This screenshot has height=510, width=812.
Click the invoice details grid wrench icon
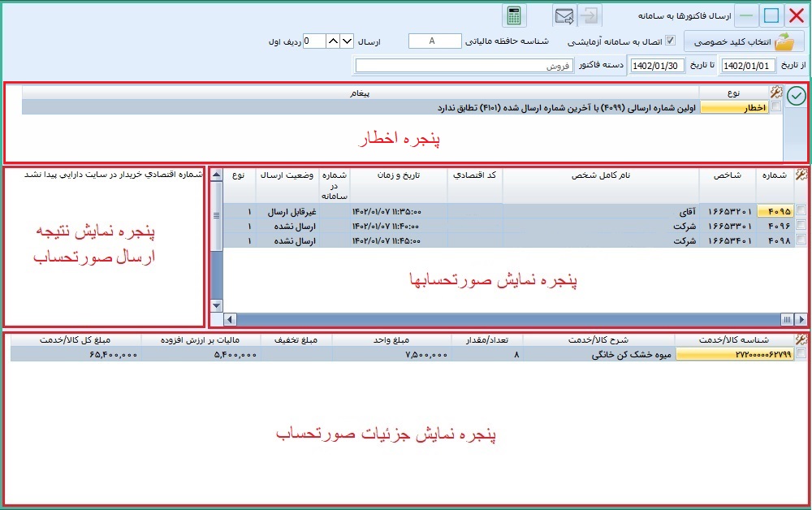point(801,340)
